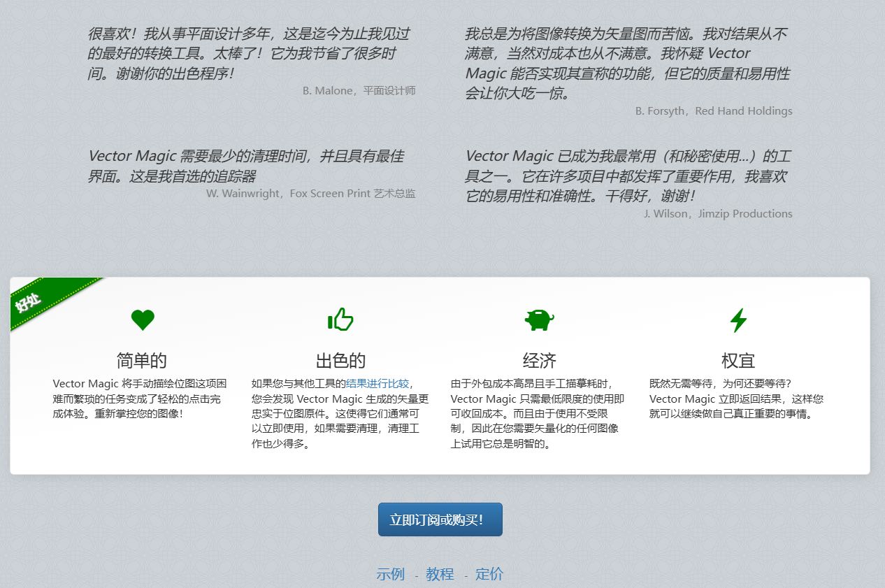Click the lightning bolt icon above 权宜

738,320
